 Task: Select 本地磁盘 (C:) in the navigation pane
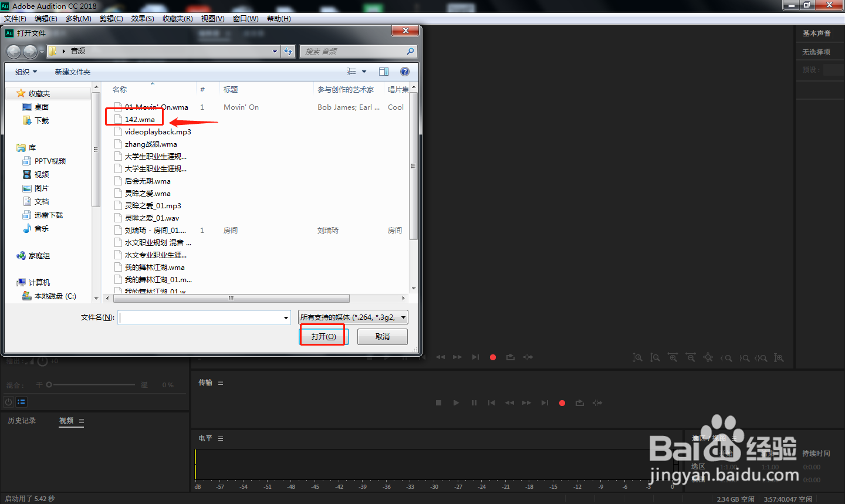click(55, 296)
